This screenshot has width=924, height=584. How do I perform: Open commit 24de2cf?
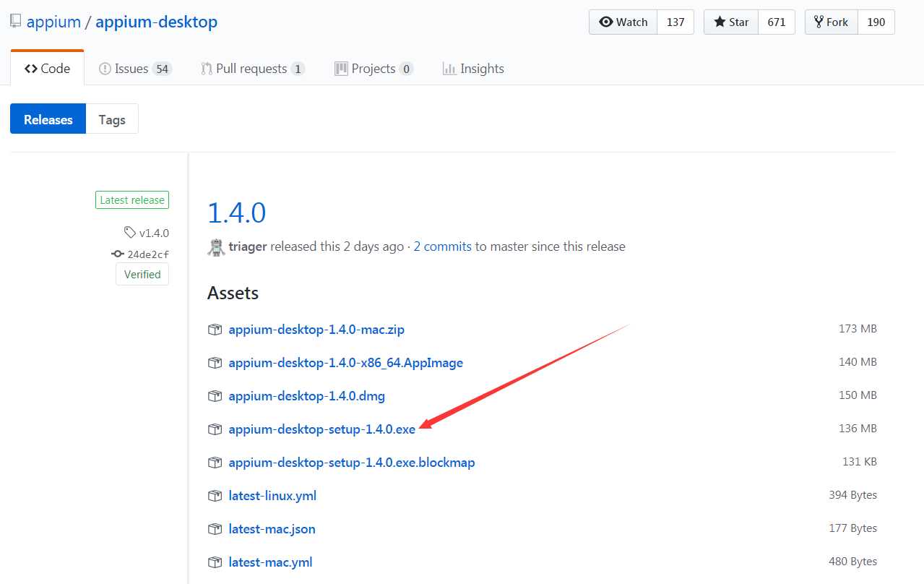[x=148, y=254]
